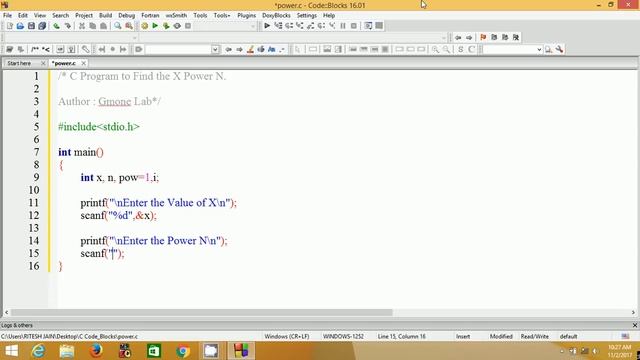Screen dimensions: 640x360
Task: Toggle bookmark with the flag icon
Action: [x=483, y=37]
